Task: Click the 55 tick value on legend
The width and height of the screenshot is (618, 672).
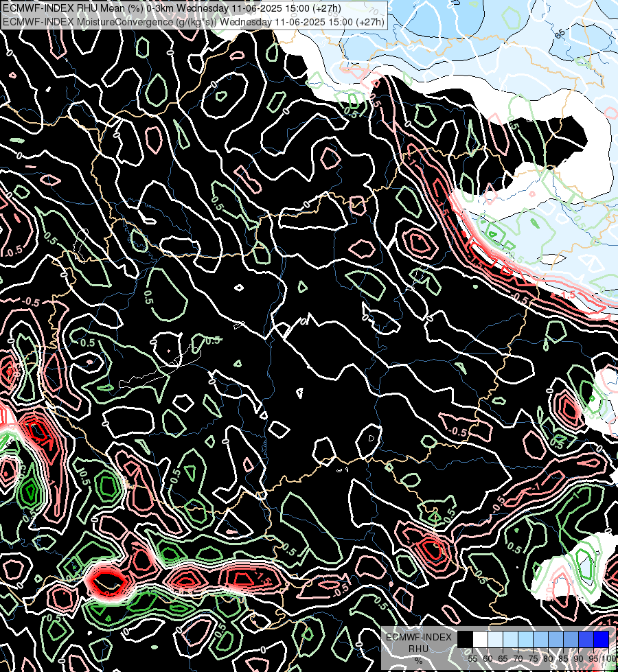Action: tap(472, 659)
